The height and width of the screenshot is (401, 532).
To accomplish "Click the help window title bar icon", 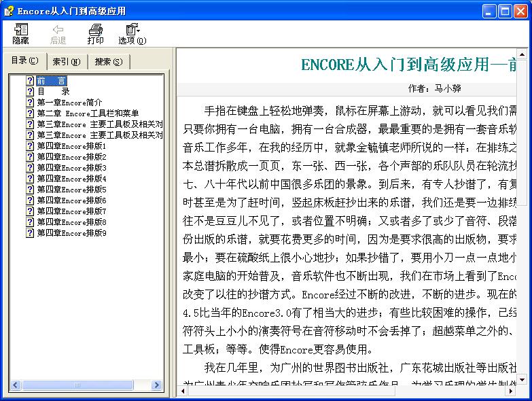I will [9, 11].
